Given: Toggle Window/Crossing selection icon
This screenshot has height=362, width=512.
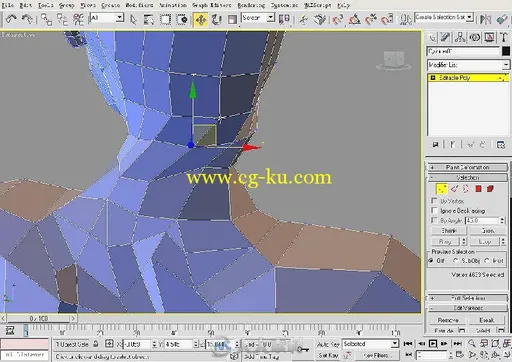Looking at the screenshot, I should pos(182,20).
